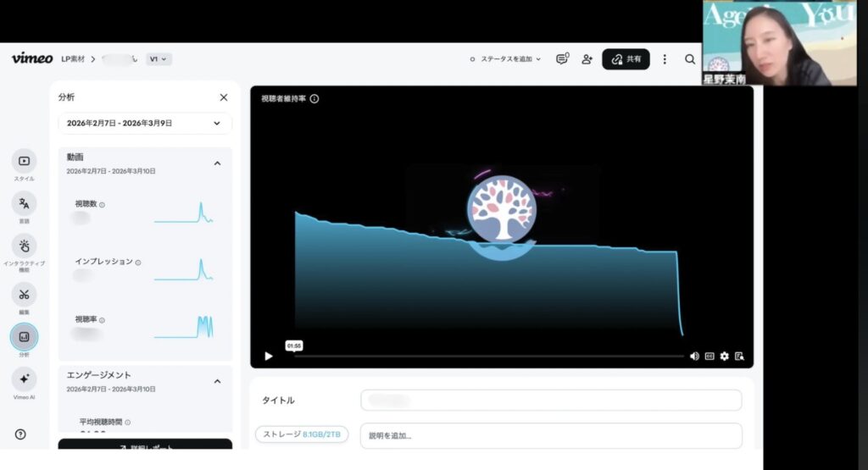The height and width of the screenshot is (470, 868).
Task: Mute the video volume
Action: [694, 357]
